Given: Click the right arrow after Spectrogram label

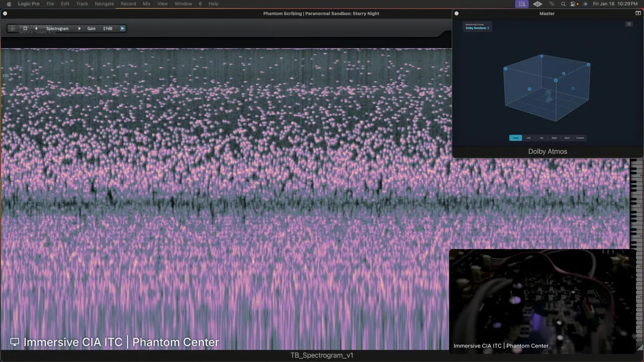Looking at the screenshot, I should click(79, 29).
